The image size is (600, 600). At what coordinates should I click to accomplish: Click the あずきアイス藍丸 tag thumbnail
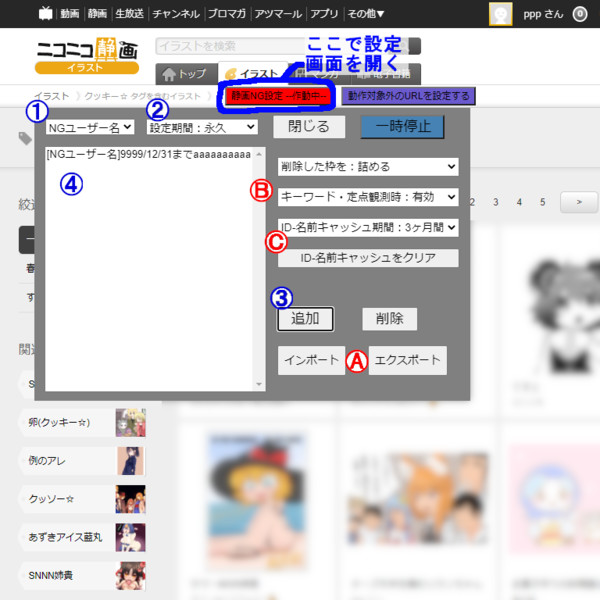(130, 536)
